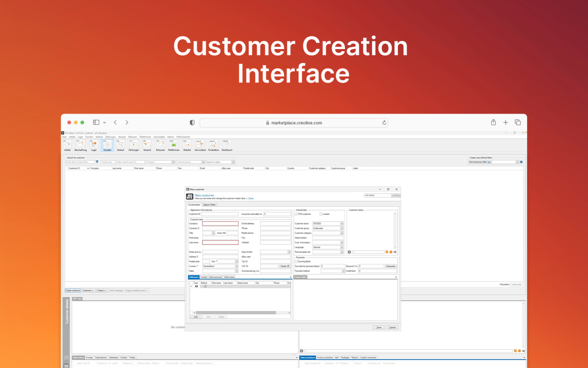
Task: Click the Customer history vertical scrollbar
Action: 395,230
